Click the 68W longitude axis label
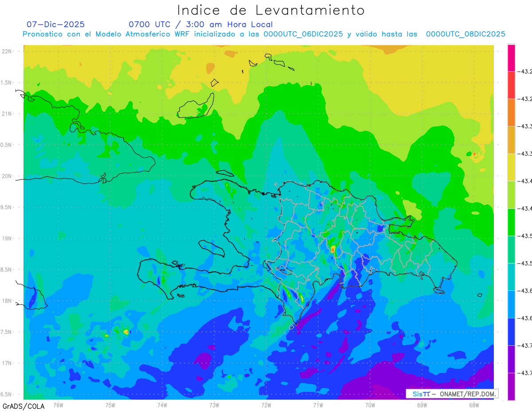Viewport: 532px width, 411px height. pyautogui.click(x=474, y=405)
